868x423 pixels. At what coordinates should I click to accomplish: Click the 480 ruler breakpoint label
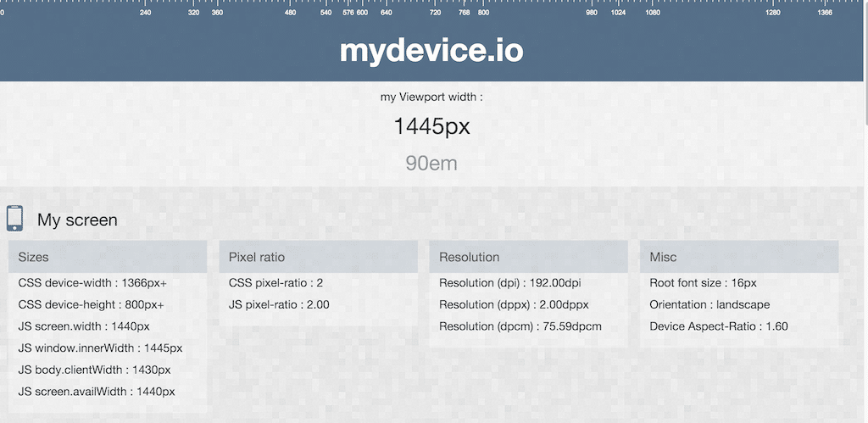pyautogui.click(x=291, y=13)
